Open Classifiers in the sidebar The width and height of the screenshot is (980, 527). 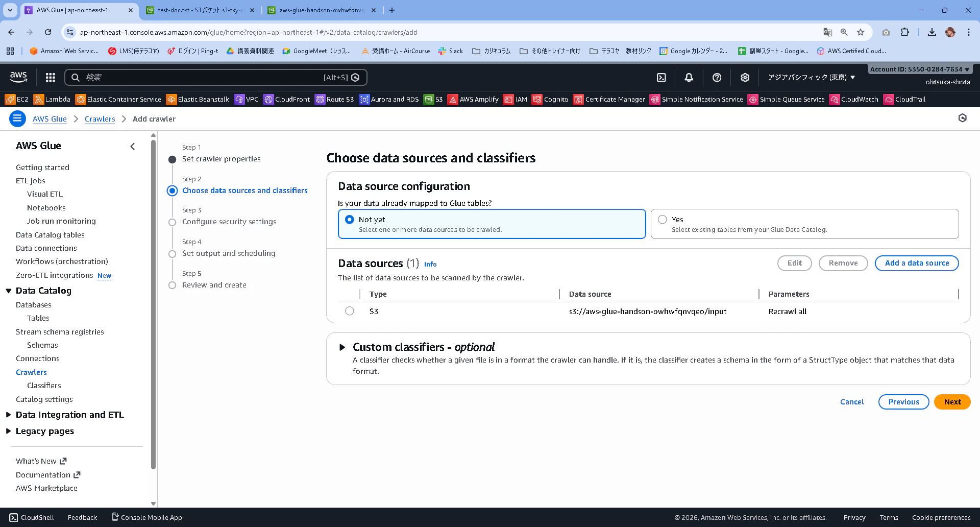[44, 386]
